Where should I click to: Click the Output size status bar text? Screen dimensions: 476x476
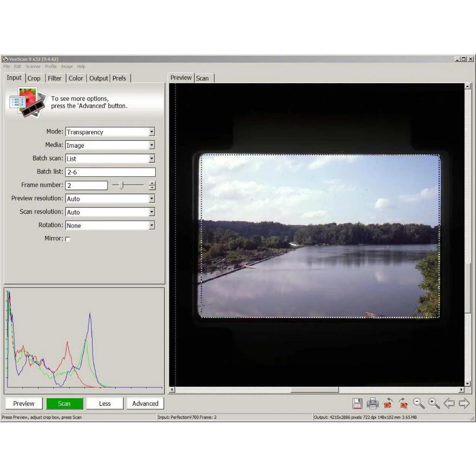365,417
